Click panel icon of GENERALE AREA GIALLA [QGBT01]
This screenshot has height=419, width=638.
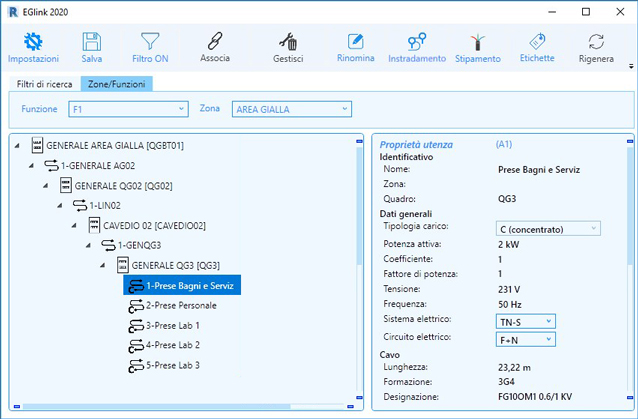pos(37,145)
